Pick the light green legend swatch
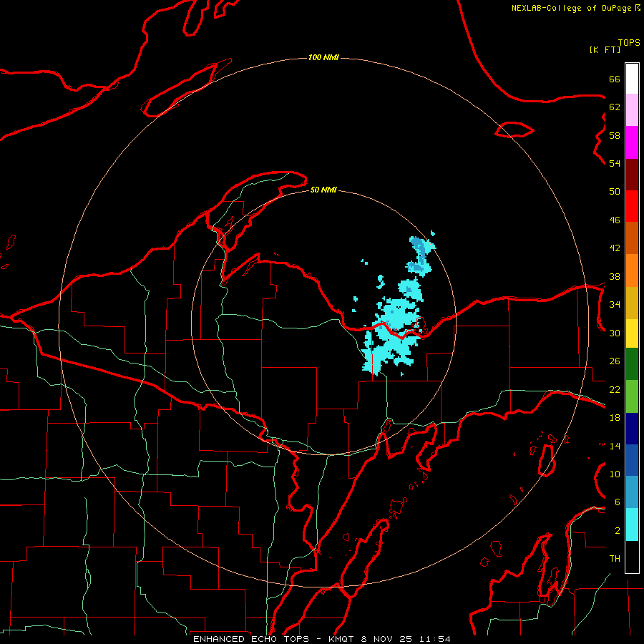This screenshot has height=644, width=644. click(632, 396)
